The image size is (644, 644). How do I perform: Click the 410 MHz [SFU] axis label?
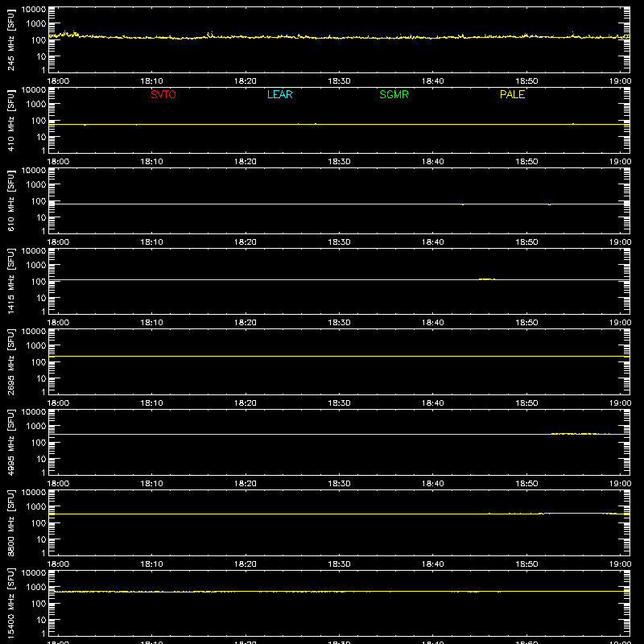(x=10, y=120)
